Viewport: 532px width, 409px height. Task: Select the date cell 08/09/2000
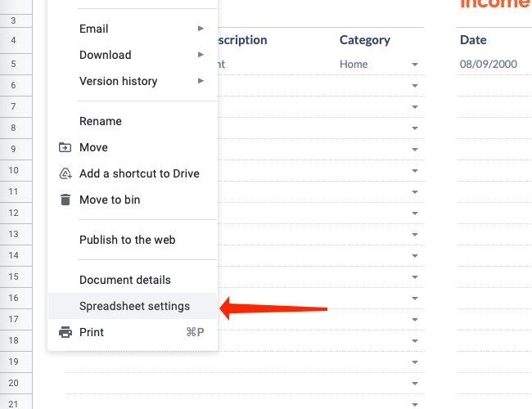point(488,64)
